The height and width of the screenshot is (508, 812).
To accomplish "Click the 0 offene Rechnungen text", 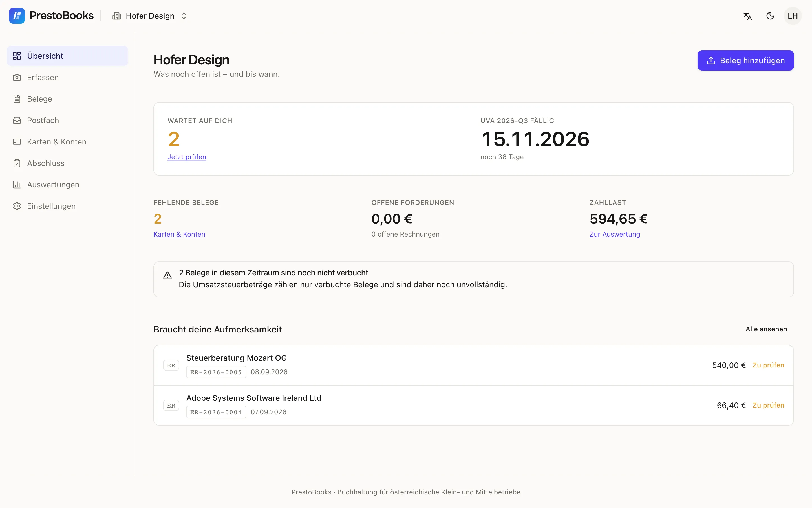I will pyautogui.click(x=405, y=234).
